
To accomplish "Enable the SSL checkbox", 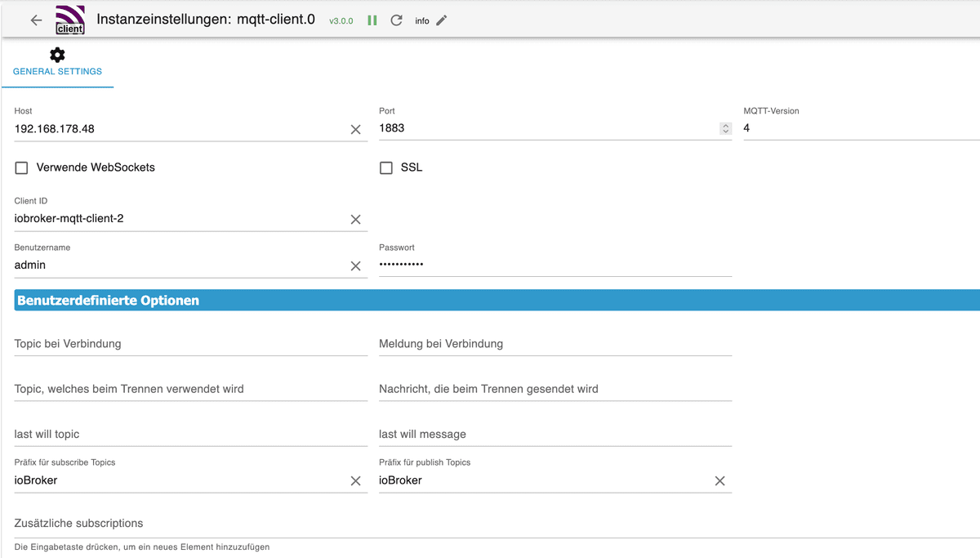I will (x=385, y=167).
